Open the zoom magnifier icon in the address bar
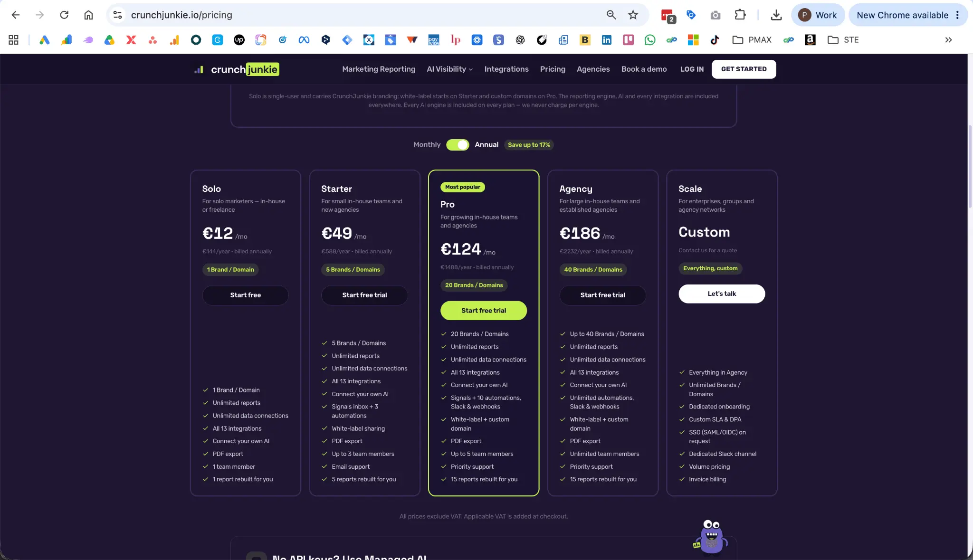 coord(611,15)
